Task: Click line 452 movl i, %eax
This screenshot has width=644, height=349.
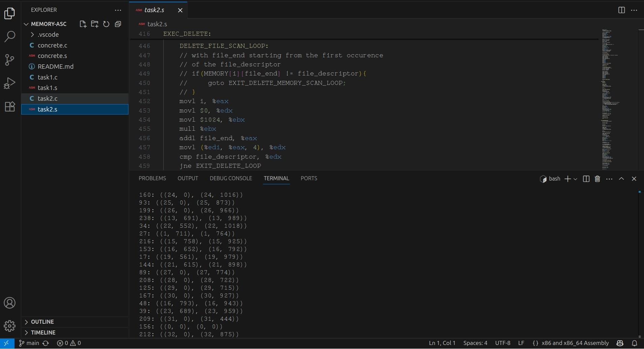Action: (x=204, y=101)
